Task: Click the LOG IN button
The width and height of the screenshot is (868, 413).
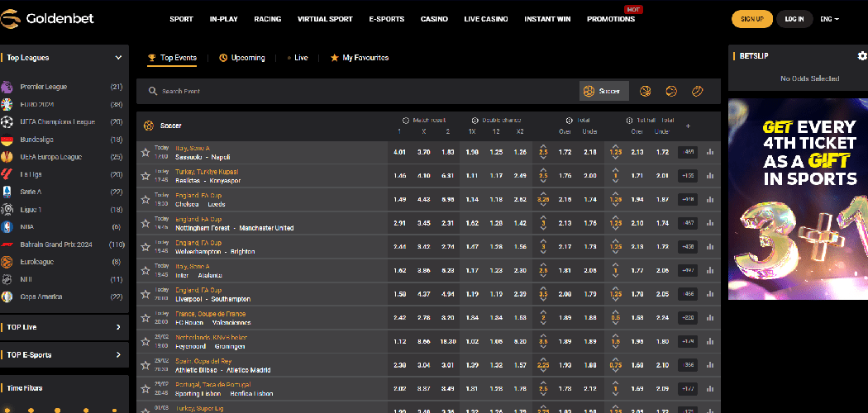Action: point(794,18)
